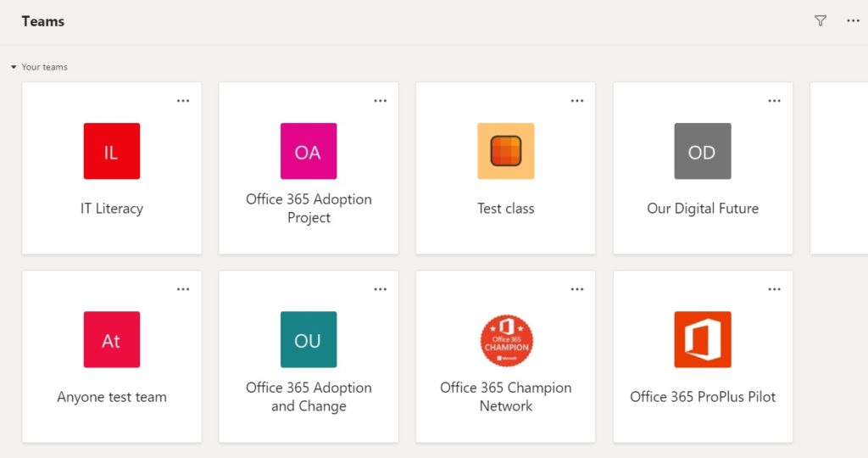Open the IT Literacy team name
868x458 pixels.
tap(112, 209)
